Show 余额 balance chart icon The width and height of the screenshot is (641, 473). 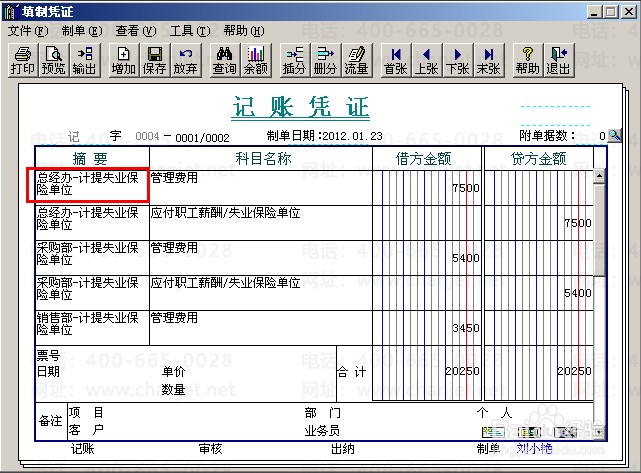tap(256, 61)
